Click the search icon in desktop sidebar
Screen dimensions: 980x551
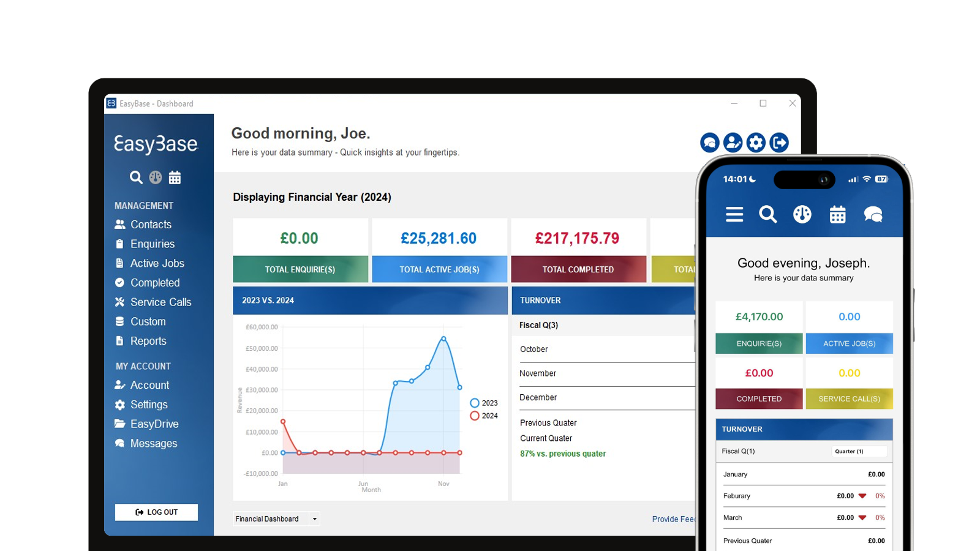point(136,178)
